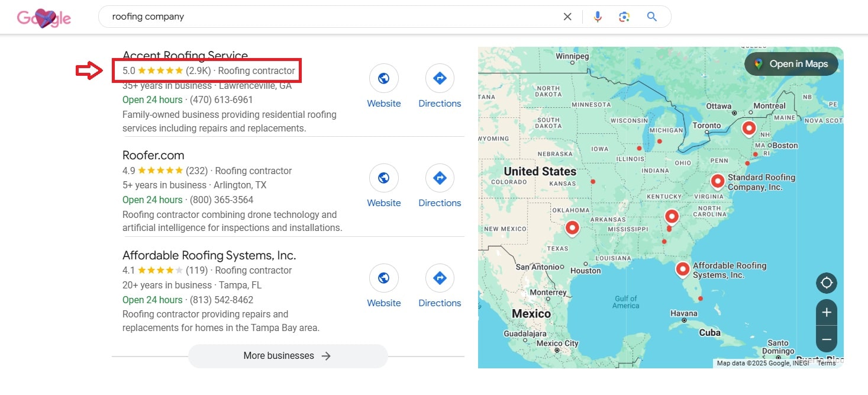Open Google Lens image search
The width and height of the screenshot is (868, 395).
[x=624, y=17]
